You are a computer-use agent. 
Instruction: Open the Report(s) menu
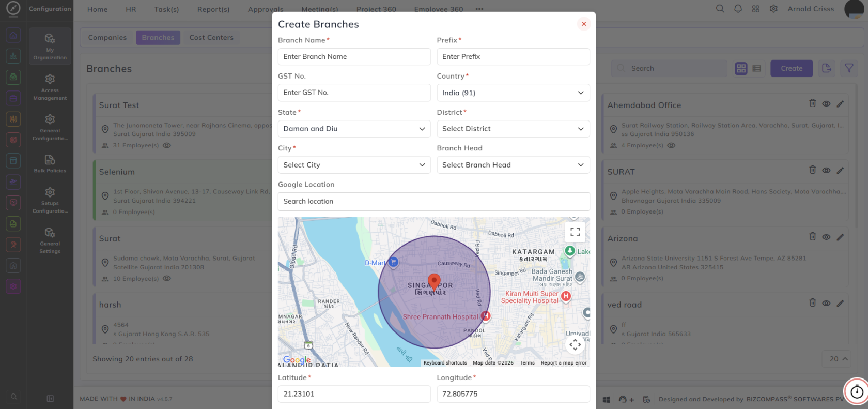point(213,9)
